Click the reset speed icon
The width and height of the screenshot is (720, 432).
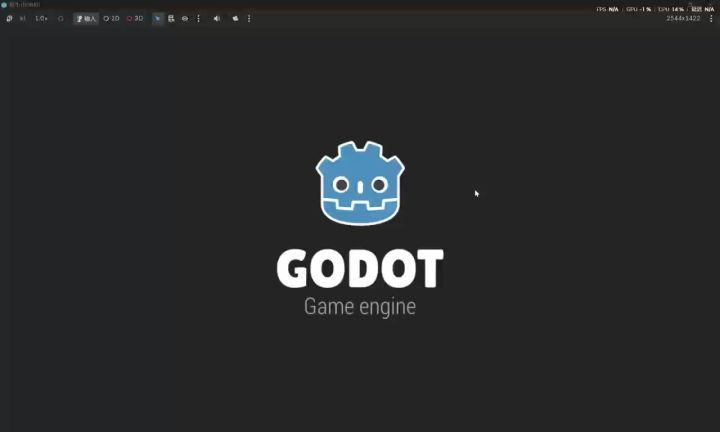[x=61, y=18]
